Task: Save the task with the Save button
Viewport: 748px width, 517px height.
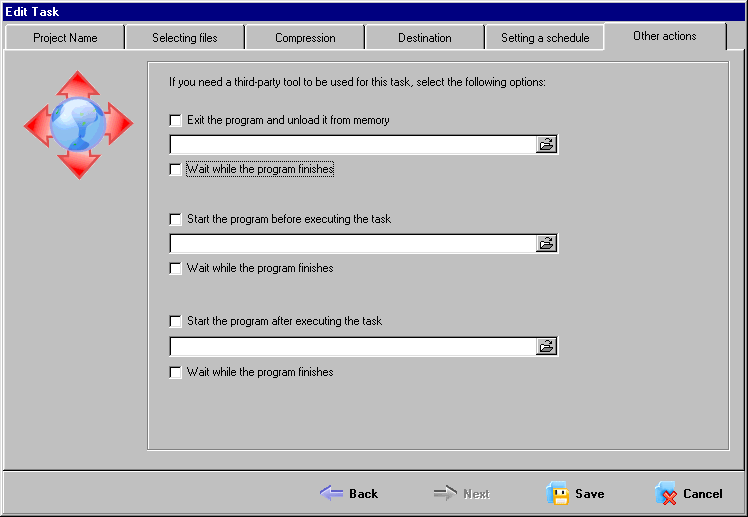Action: tap(576, 493)
